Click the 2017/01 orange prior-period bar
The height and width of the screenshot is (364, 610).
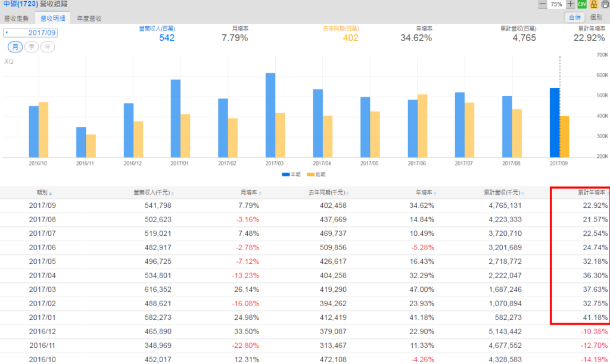pyautogui.click(x=185, y=136)
